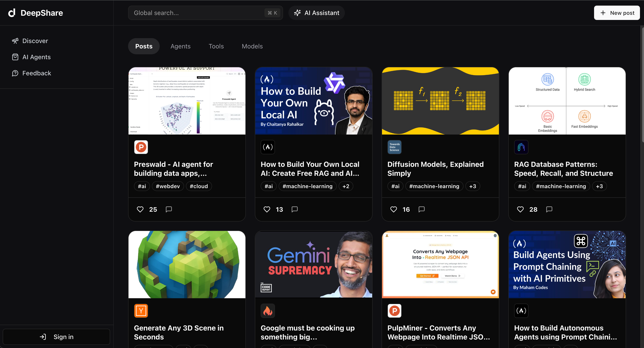
Task: Open "RAG Database Patterns" title
Action: pyautogui.click(x=563, y=169)
